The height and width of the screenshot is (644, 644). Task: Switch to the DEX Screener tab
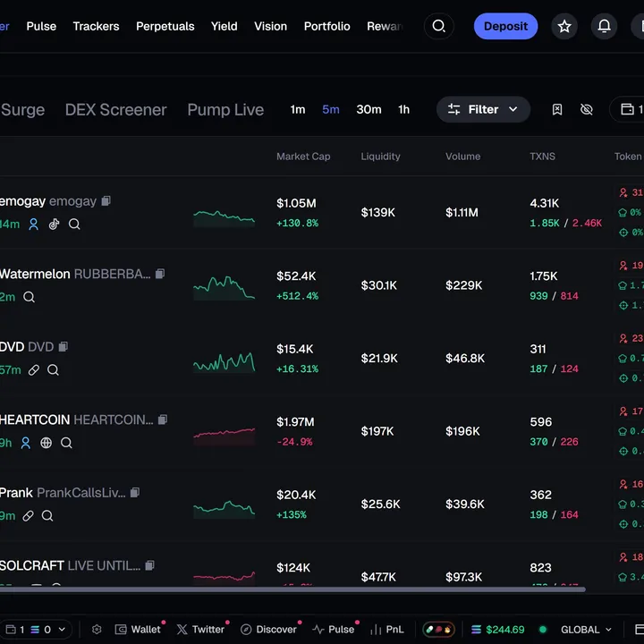coord(115,109)
